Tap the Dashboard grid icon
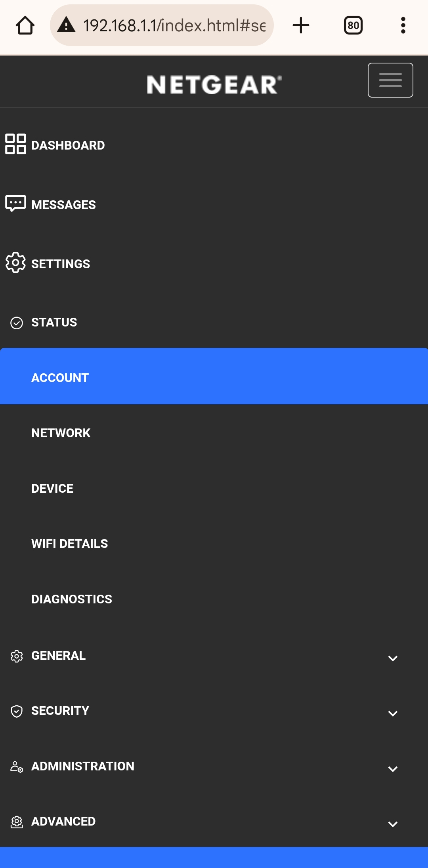This screenshot has height=868, width=428. pyautogui.click(x=15, y=144)
